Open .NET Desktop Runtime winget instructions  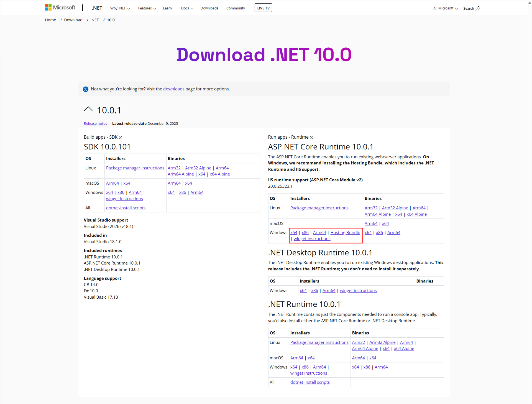click(358, 291)
